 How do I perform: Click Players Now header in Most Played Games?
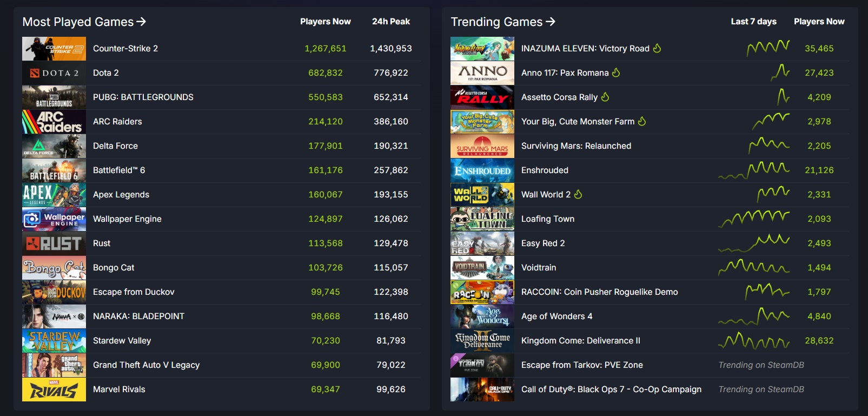pyautogui.click(x=326, y=22)
